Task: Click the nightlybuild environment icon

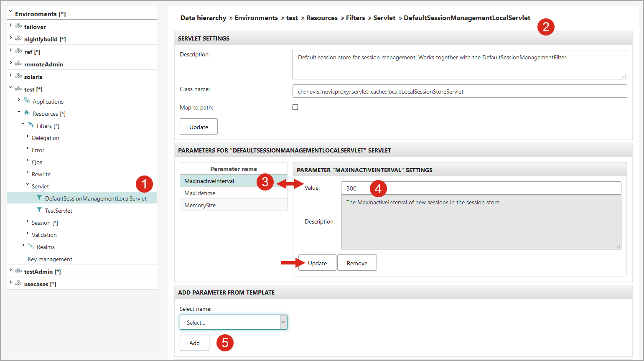Action: click(18, 38)
